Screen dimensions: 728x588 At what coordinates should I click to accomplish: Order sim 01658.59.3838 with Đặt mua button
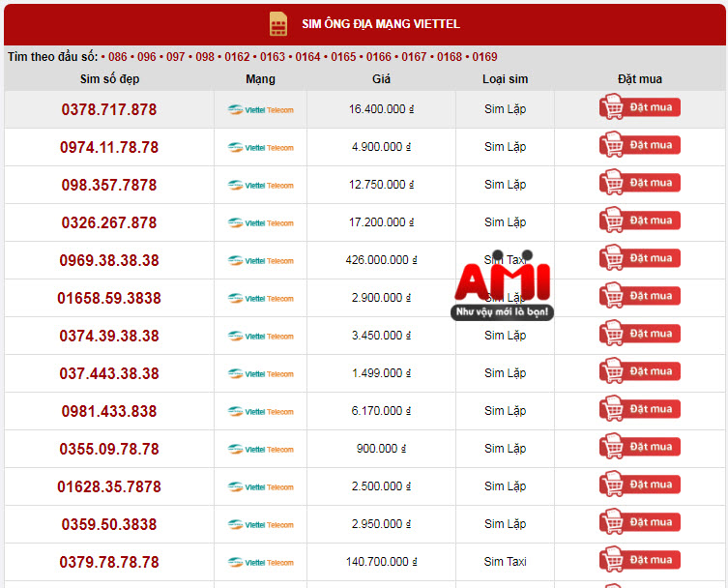(x=640, y=295)
